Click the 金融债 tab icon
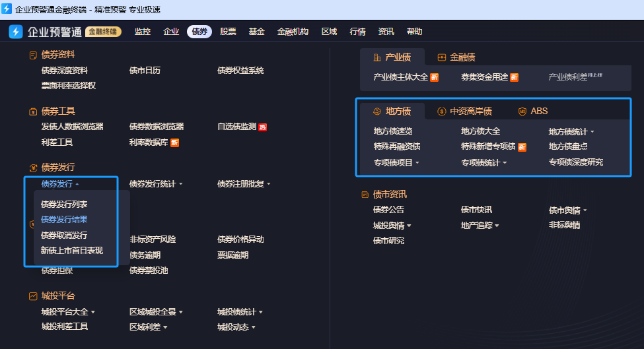The image size is (644, 349). coord(441,57)
